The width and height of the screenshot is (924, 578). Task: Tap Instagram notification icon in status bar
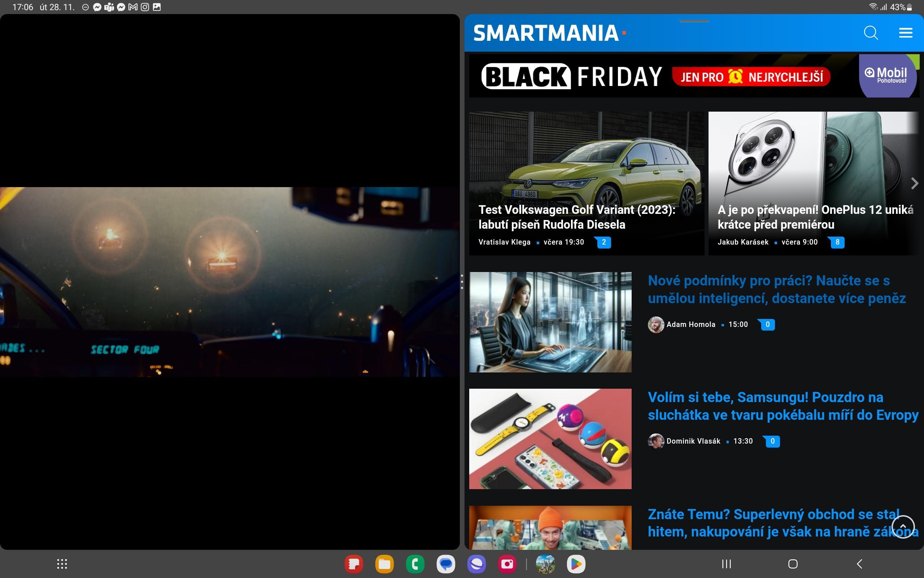click(x=145, y=7)
